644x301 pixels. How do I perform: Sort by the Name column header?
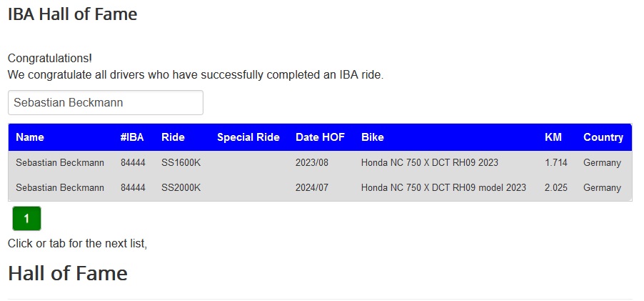coord(30,137)
